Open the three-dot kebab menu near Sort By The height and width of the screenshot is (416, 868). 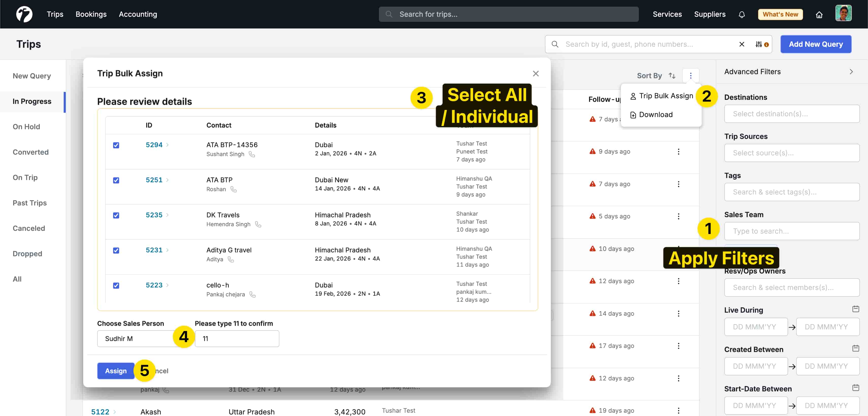(x=691, y=75)
